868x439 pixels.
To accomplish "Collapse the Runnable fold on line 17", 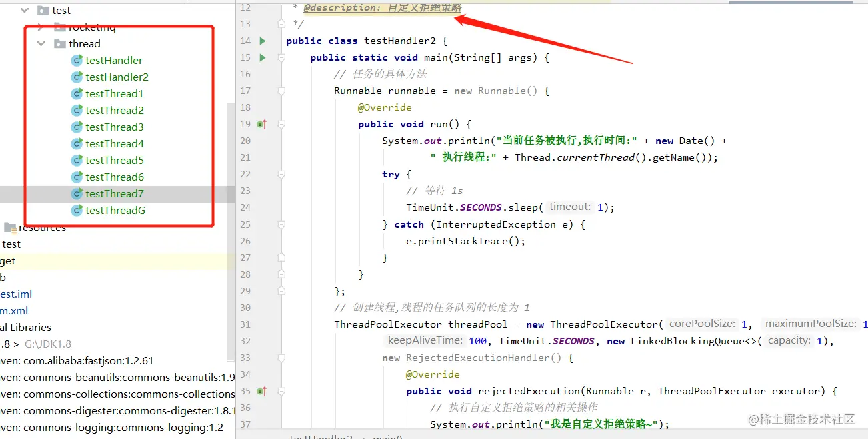I will point(281,91).
